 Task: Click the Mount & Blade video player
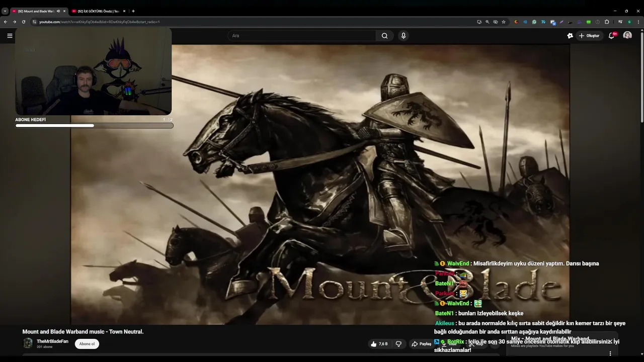coord(320,185)
